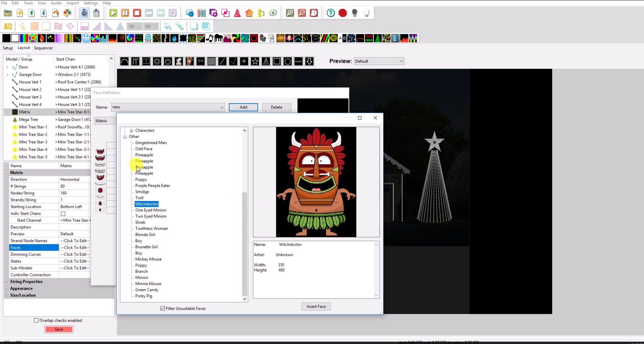Click the Witchdoctor preview image
Screen dimensions: 644x344
coord(316,182)
